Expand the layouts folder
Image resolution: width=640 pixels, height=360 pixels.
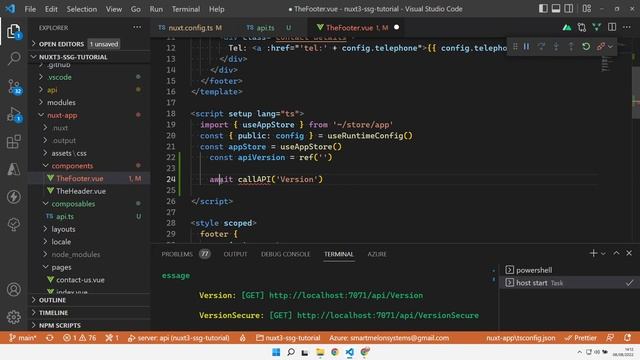pos(89,229)
